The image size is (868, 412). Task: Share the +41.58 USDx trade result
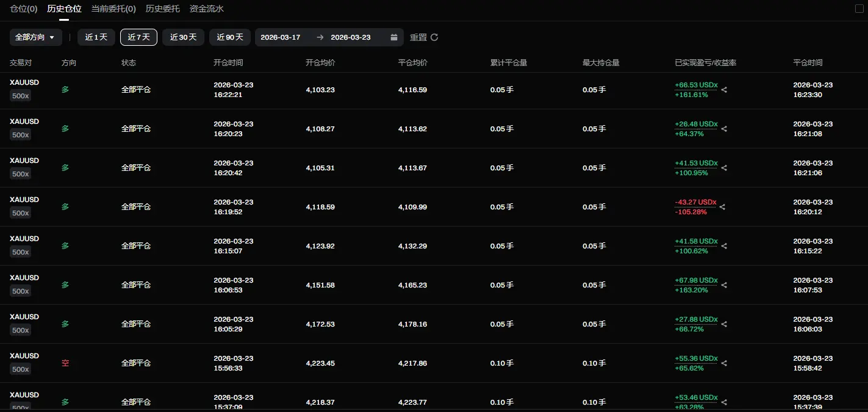pos(724,246)
